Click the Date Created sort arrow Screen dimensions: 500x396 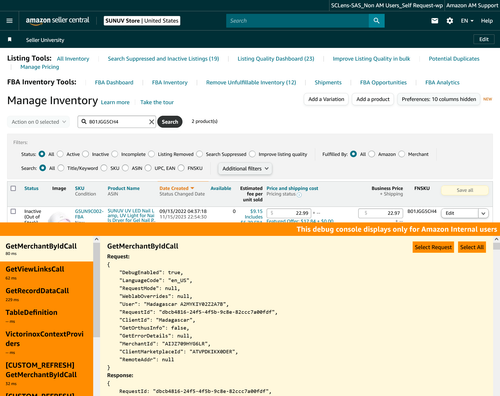pyautogui.click(x=192, y=188)
